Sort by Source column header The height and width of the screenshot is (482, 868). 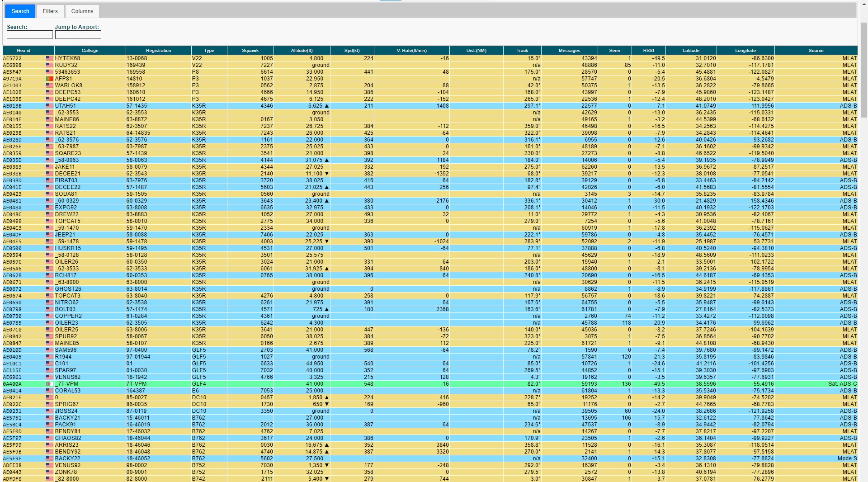click(x=816, y=51)
